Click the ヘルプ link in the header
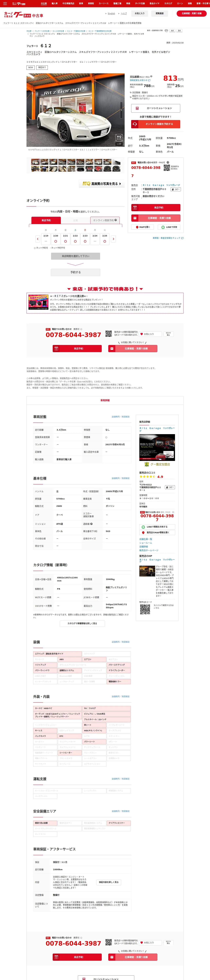The image size is (210, 980). [124, 13]
